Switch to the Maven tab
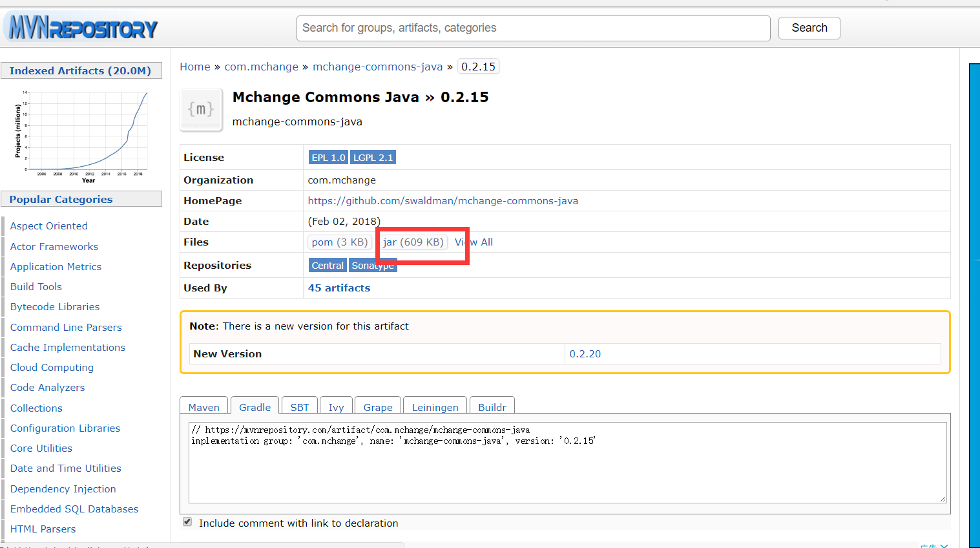This screenshot has height=548, width=980. [x=204, y=406]
